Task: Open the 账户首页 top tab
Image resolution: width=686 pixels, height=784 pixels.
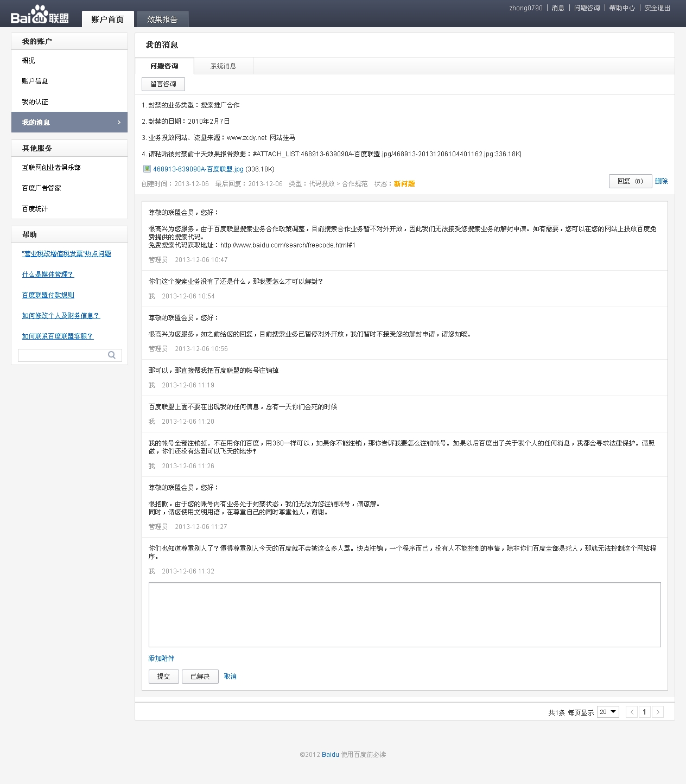Action: tap(107, 19)
